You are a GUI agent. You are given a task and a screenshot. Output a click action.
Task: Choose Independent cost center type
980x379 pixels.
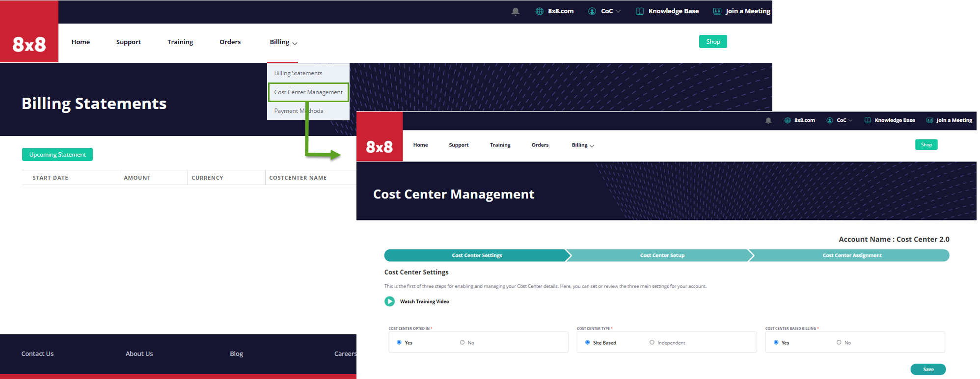[x=652, y=342]
